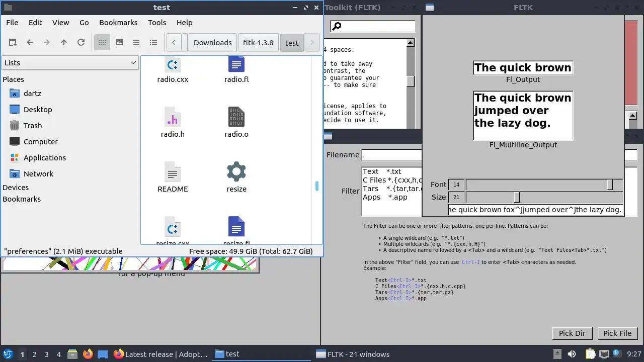This screenshot has width=644, height=362.
Task: Click the Size slider handle
Action: pos(517,197)
